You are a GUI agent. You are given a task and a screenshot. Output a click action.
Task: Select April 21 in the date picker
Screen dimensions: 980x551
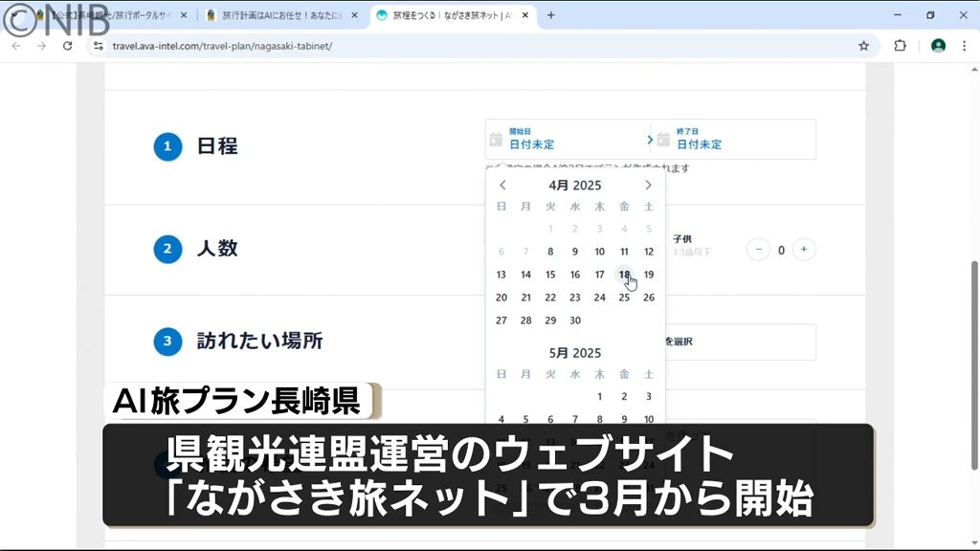click(x=525, y=298)
